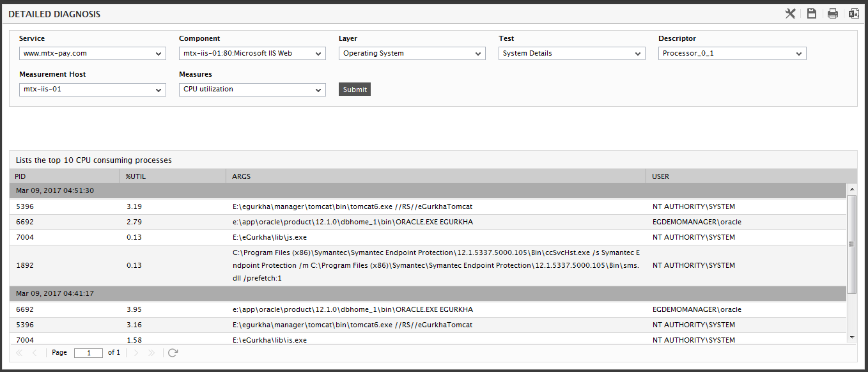Click the 'Lists the top 10 CPU consuming processes' caption

pos(94,160)
